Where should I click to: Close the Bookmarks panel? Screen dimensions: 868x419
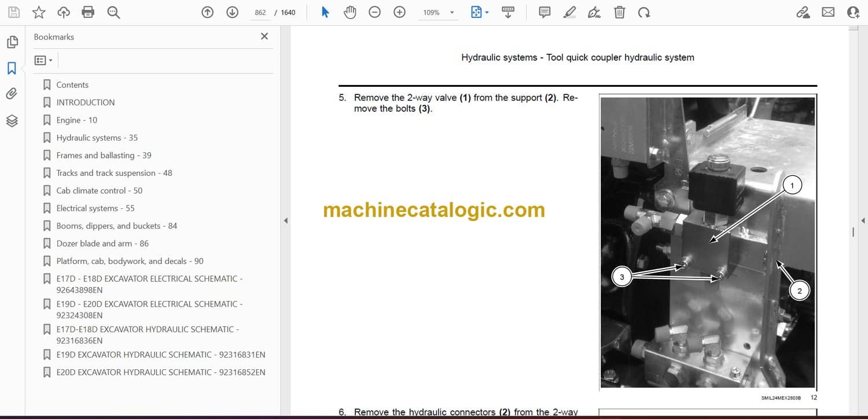264,36
